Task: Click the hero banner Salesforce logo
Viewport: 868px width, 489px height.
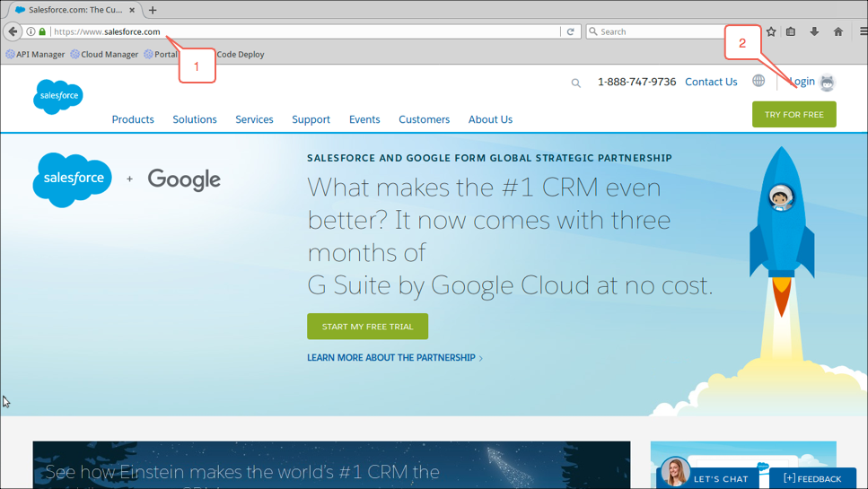Action: click(72, 179)
